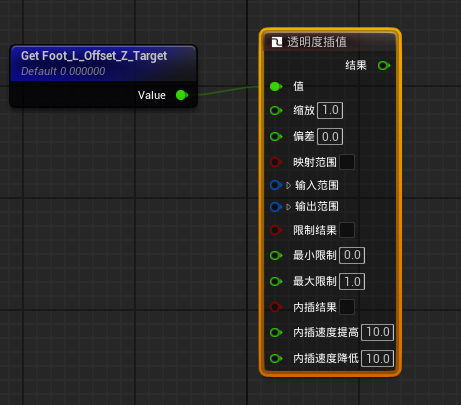The width and height of the screenshot is (461, 405).
Task: Click the 限制结果 red boolean pin
Action: [x=276, y=230]
